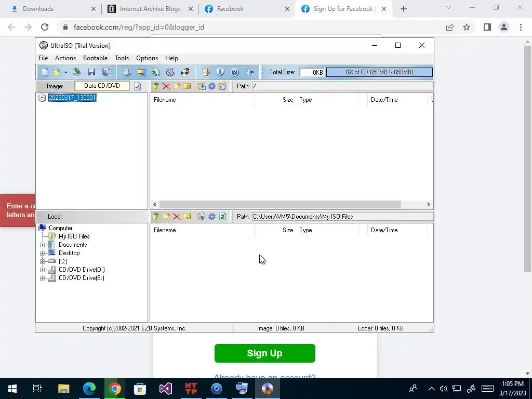Click the blue Help question mark icon
532x399 pixels.
coord(235,72)
